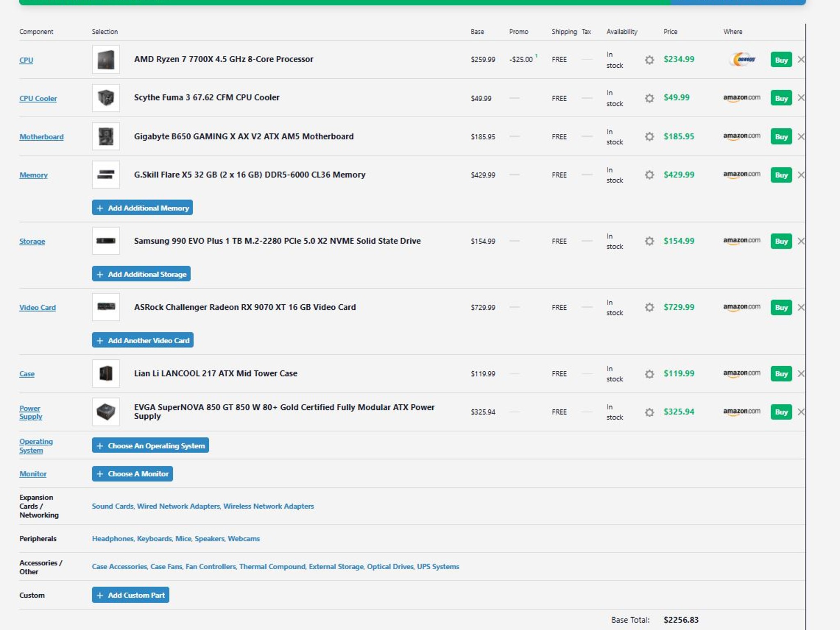
Task: Open the Operating System component link
Action: pos(36,446)
